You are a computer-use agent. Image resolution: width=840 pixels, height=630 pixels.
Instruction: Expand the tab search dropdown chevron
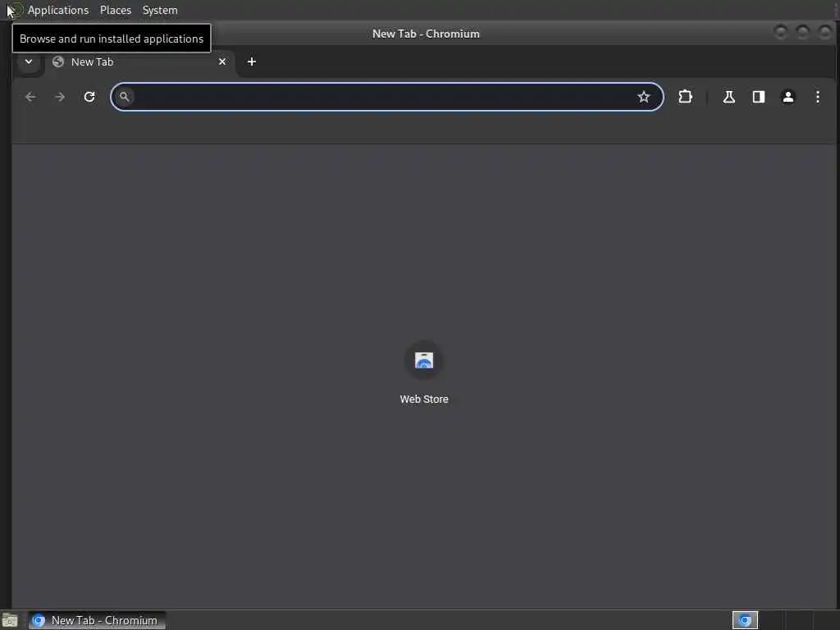click(x=29, y=62)
